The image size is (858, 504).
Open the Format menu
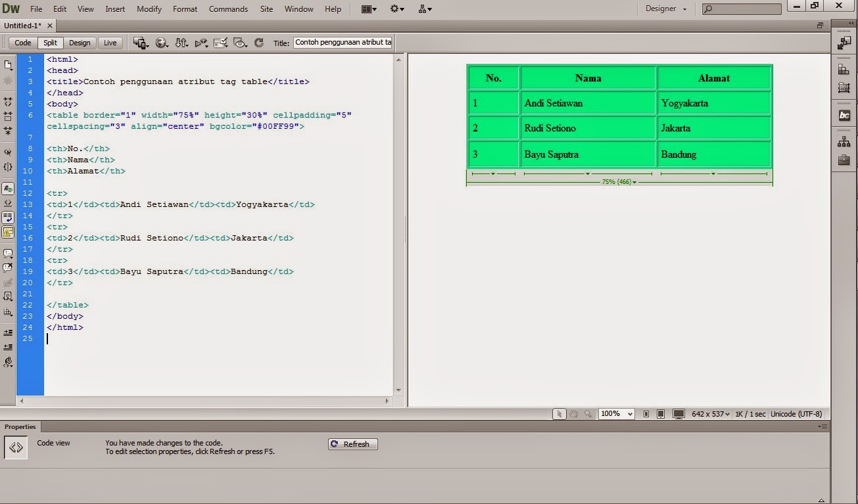click(x=185, y=9)
